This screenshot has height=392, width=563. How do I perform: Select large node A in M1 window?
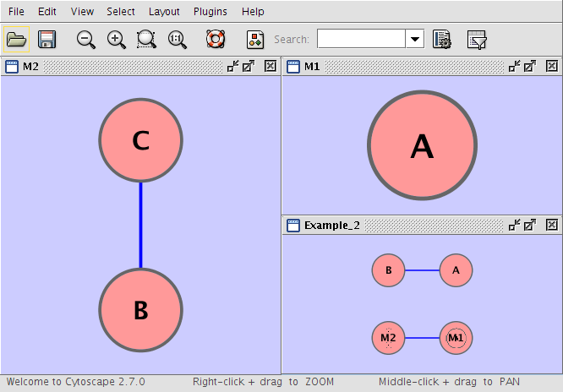click(421, 147)
